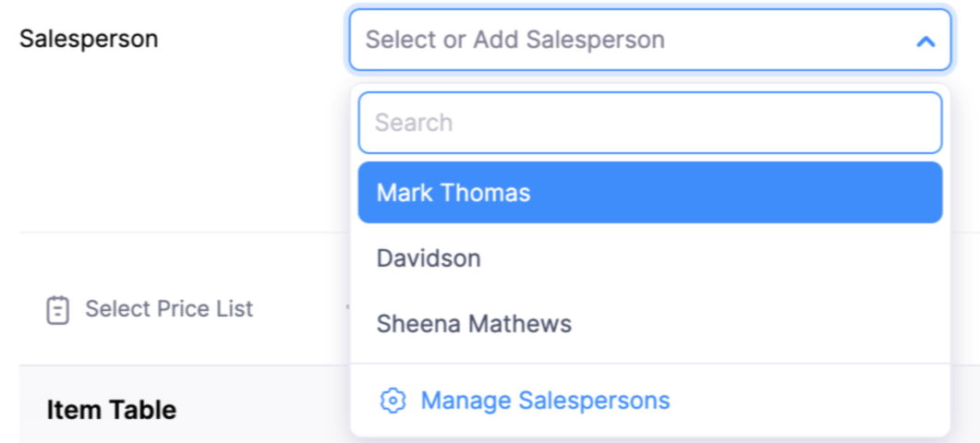Open the Manage Salespersons link
980x443 pixels.
point(545,401)
